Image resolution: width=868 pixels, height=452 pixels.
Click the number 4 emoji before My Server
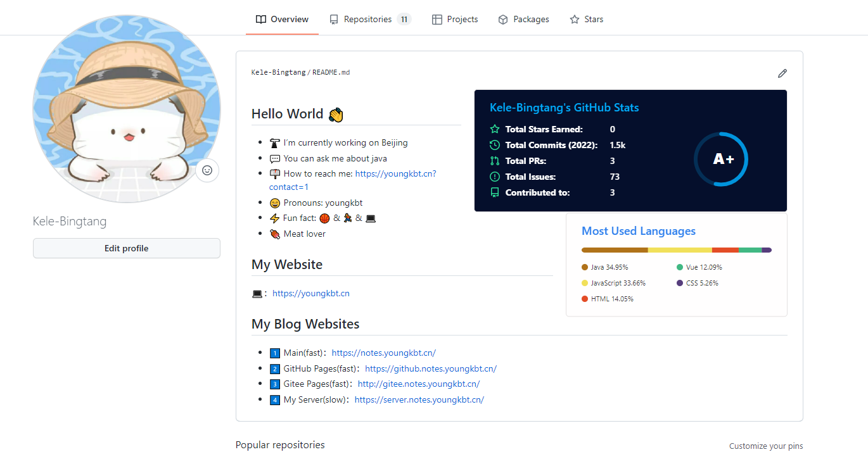point(275,400)
